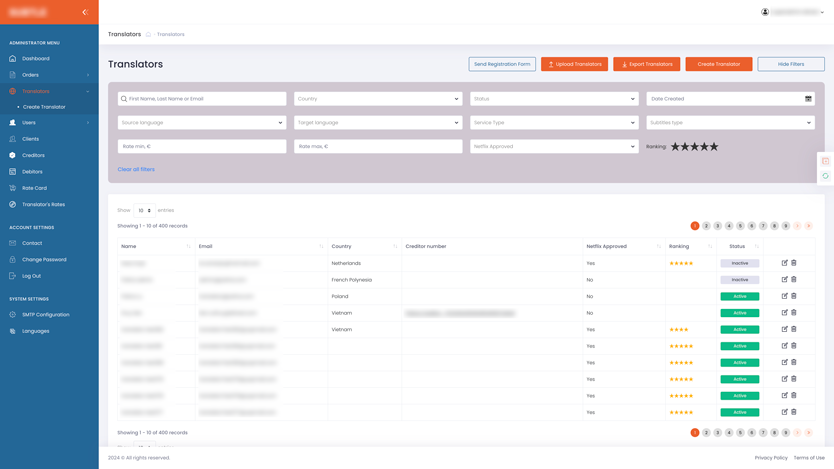Open the Country filter dropdown
This screenshot has width=834, height=469.
click(378, 99)
